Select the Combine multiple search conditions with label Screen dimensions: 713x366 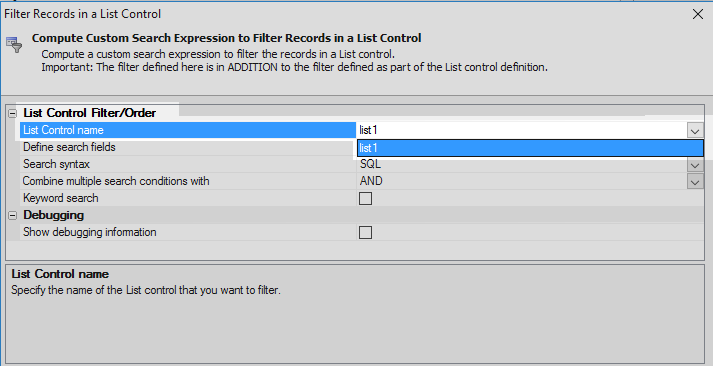[116, 181]
